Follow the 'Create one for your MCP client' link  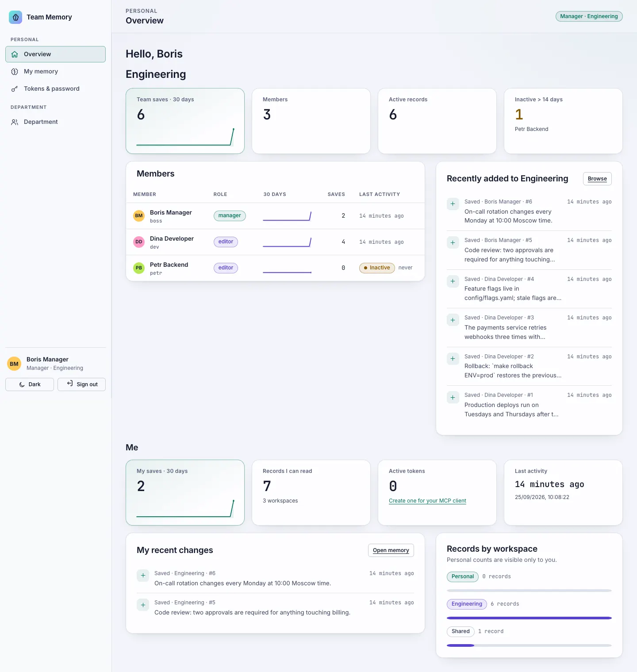point(427,501)
